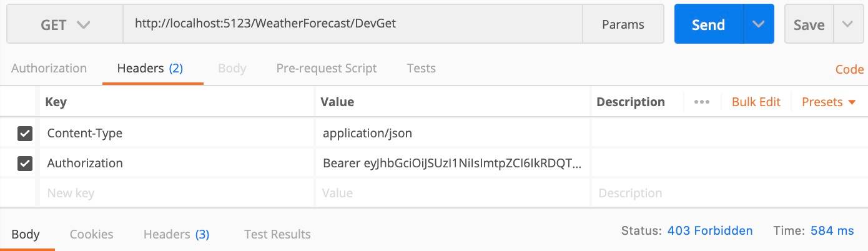Click the request URL field

[x=353, y=25]
